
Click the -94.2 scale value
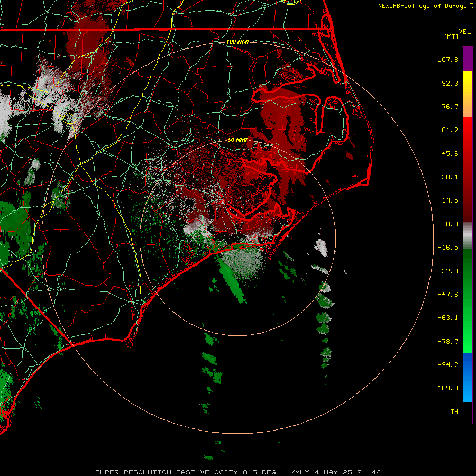(x=448, y=364)
